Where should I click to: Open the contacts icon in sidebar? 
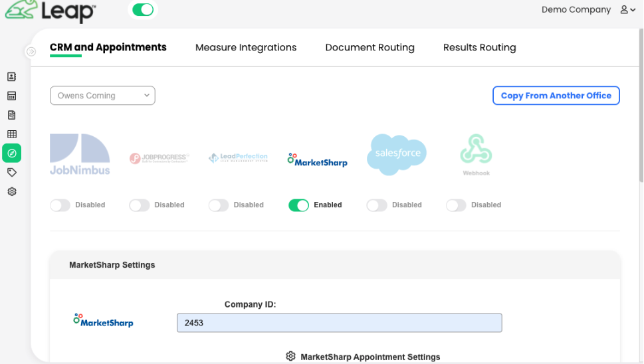[x=12, y=77]
